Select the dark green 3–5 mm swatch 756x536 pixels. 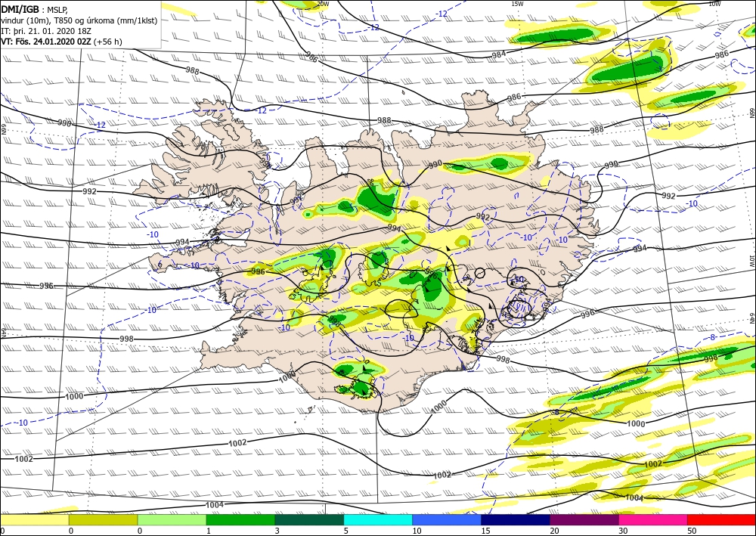pyautogui.click(x=309, y=519)
